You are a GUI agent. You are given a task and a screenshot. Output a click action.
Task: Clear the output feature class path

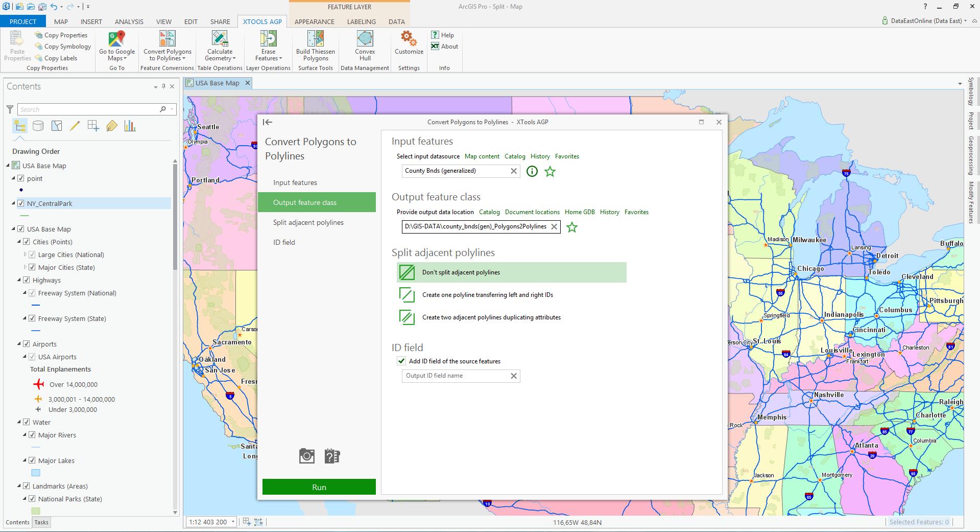point(554,227)
